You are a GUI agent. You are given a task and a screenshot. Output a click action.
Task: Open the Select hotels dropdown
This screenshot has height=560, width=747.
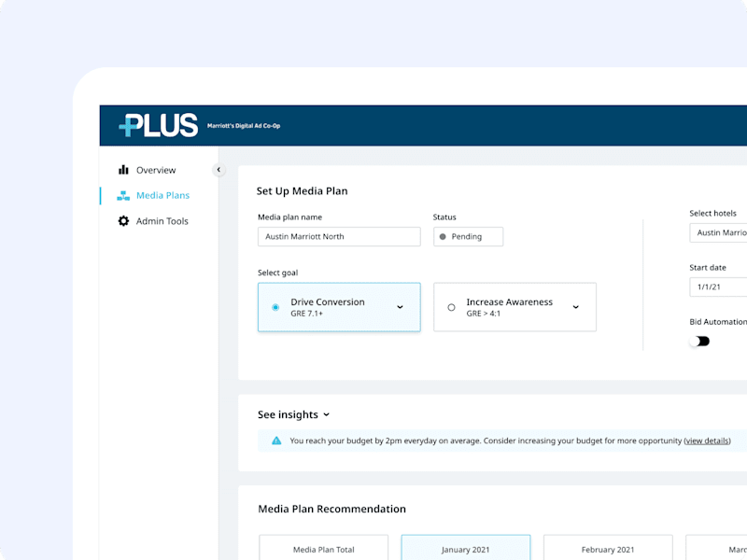tap(718, 232)
